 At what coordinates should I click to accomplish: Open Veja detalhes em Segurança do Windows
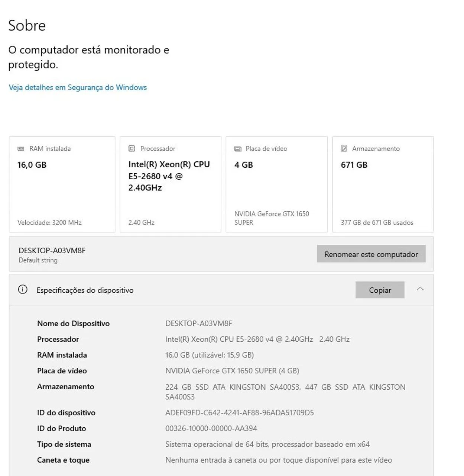click(78, 87)
